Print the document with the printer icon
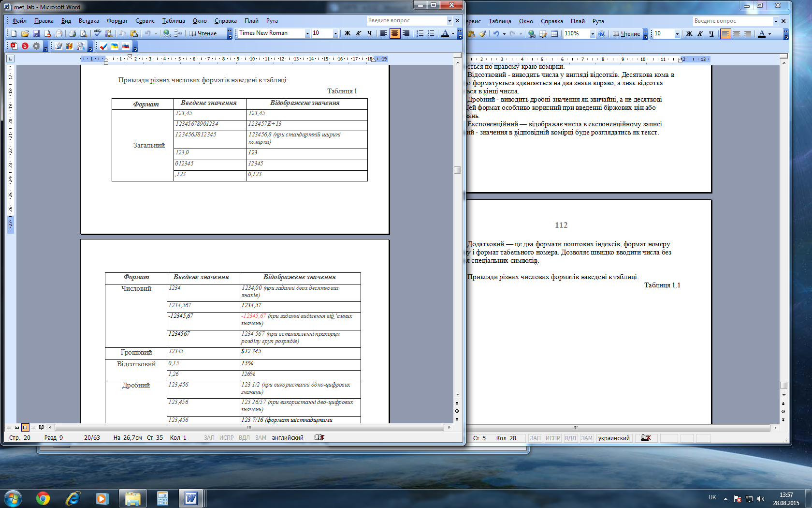This screenshot has width=812, height=508. (72, 33)
